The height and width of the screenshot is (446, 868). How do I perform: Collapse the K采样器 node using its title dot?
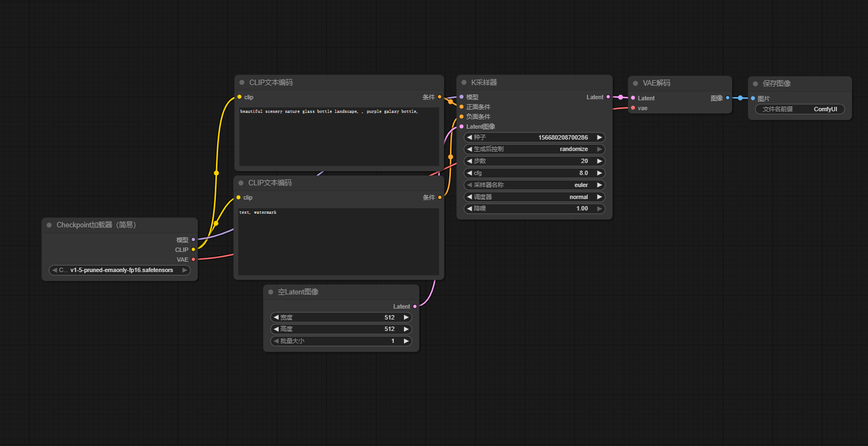click(x=464, y=82)
